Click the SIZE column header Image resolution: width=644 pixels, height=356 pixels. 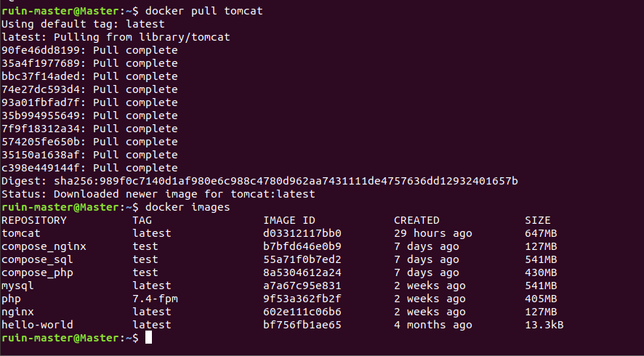pos(538,220)
